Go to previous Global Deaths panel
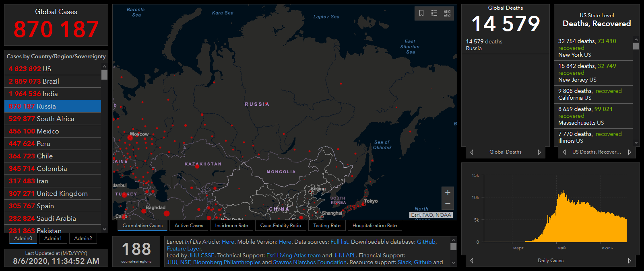This screenshot has height=271, width=644. (472, 152)
